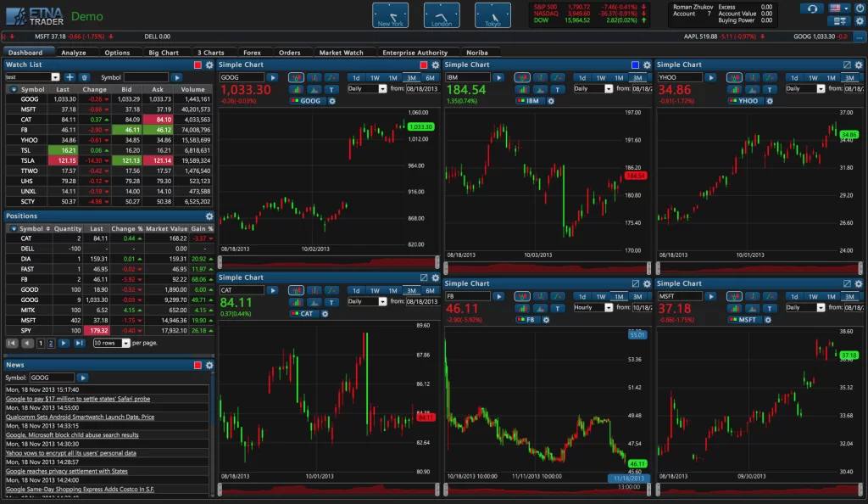Image resolution: width=868 pixels, height=504 pixels.
Task: Open 'Yahoo vows to encrypt' news link
Action: click(71, 453)
